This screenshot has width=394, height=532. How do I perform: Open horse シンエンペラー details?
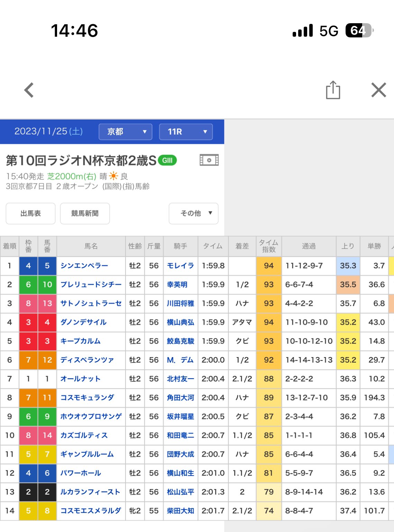[x=84, y=266]
